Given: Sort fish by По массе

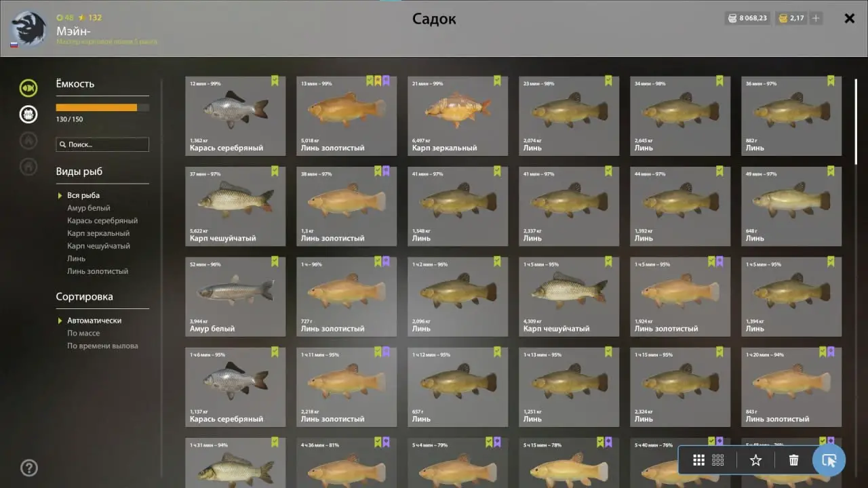Looking at the screenshot, I should point(83,333).
